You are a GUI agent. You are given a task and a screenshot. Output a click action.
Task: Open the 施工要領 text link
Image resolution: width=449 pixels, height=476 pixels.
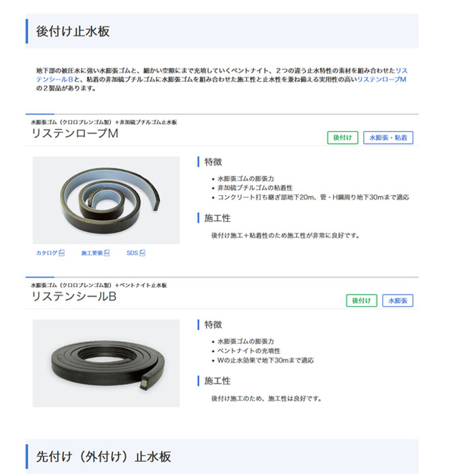tap(92, 253)
